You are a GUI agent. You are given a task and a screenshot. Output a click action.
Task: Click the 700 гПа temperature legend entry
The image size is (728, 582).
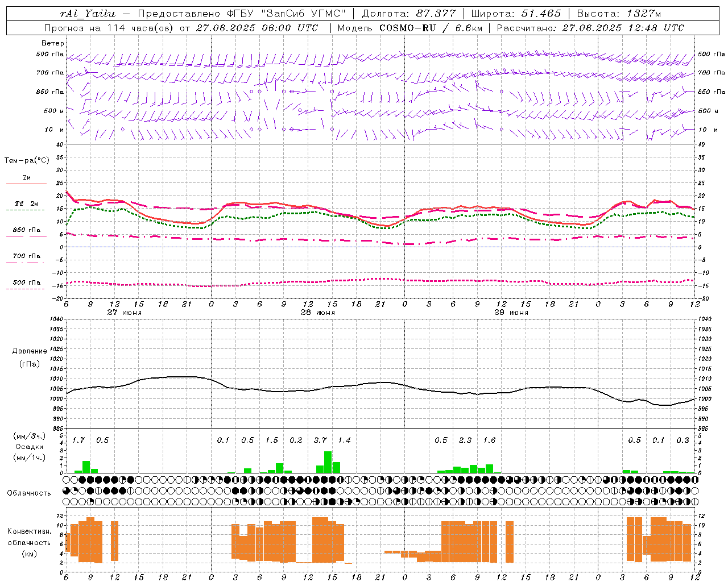[27, 256]
